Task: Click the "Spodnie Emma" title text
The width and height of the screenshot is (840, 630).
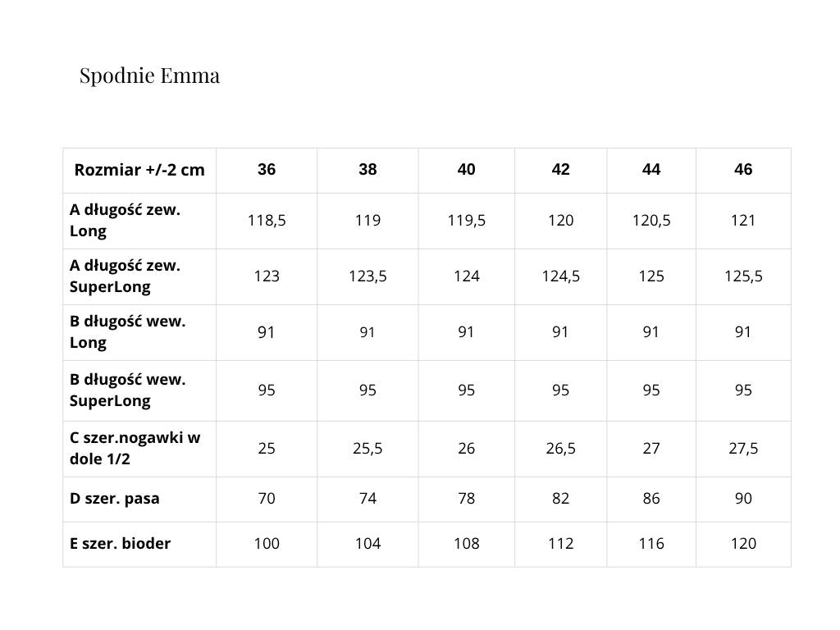Action: (149, 76)
